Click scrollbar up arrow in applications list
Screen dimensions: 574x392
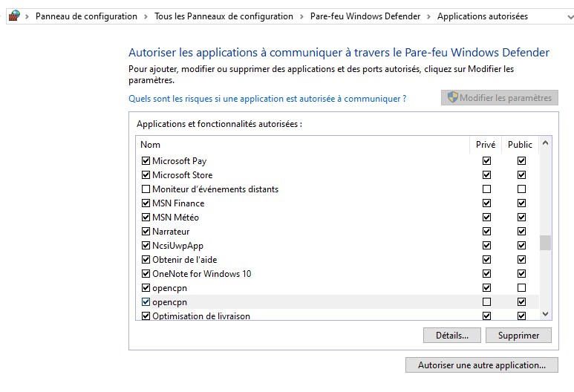coord(546,143)
